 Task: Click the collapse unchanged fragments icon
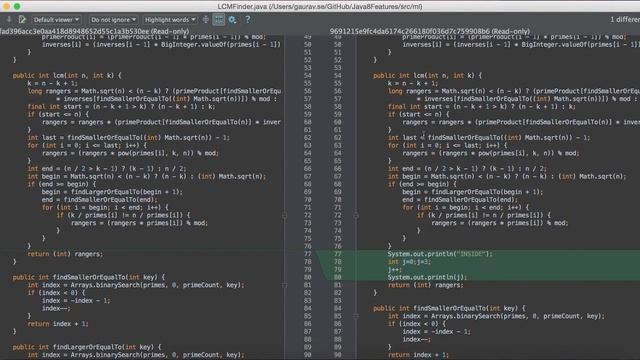pos(206,20)
